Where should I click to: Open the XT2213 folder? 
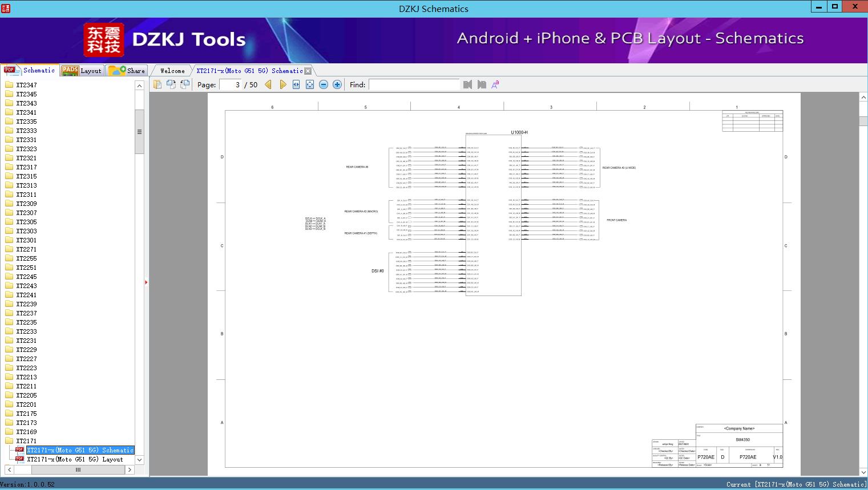[x=26, y=377]
